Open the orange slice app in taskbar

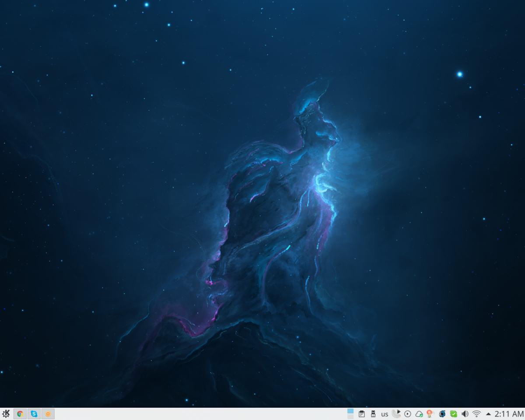click(x=48, y=413)
